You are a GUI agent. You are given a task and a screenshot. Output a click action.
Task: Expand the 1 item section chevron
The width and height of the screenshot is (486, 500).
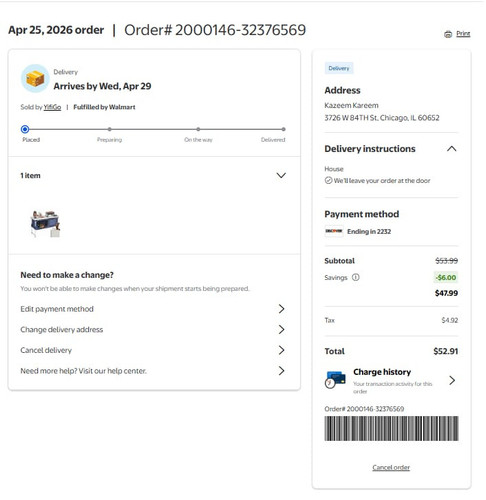click(281, 175)
